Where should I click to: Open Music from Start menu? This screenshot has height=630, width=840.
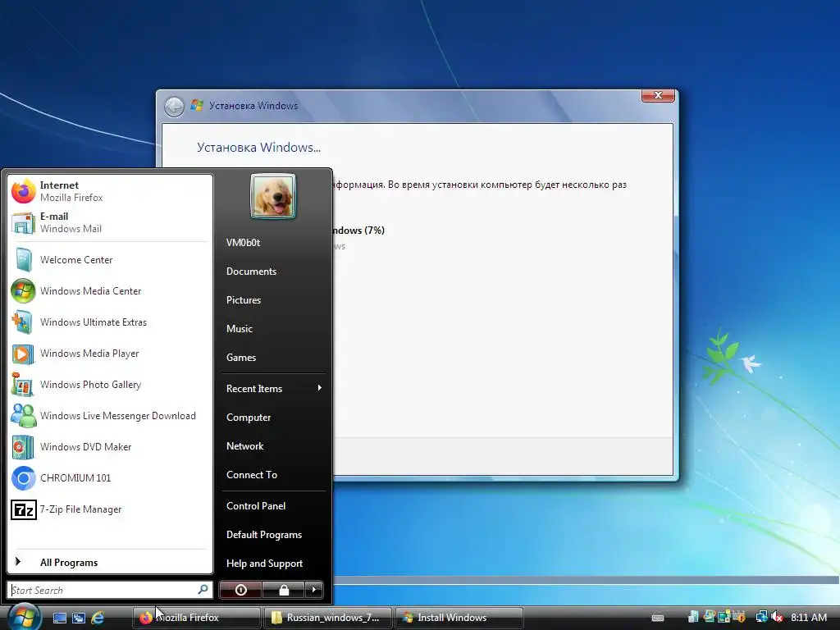tap(273, 328)
